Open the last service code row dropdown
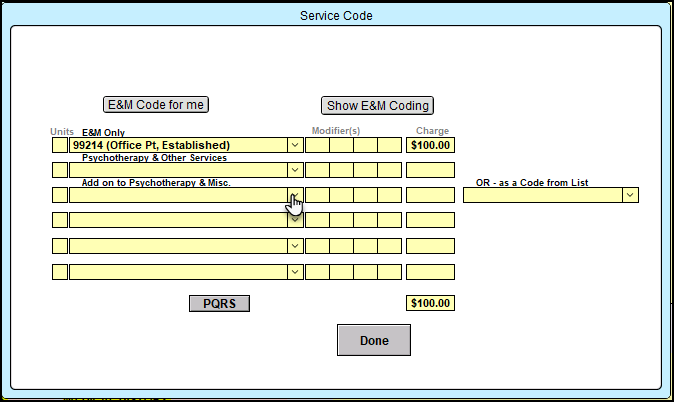674x402 pixels. 294,271
